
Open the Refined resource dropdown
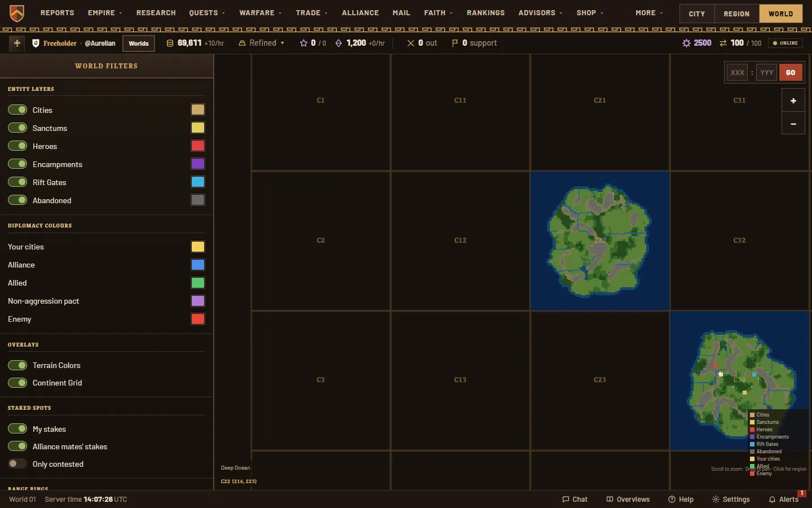[x=261, y=43]
